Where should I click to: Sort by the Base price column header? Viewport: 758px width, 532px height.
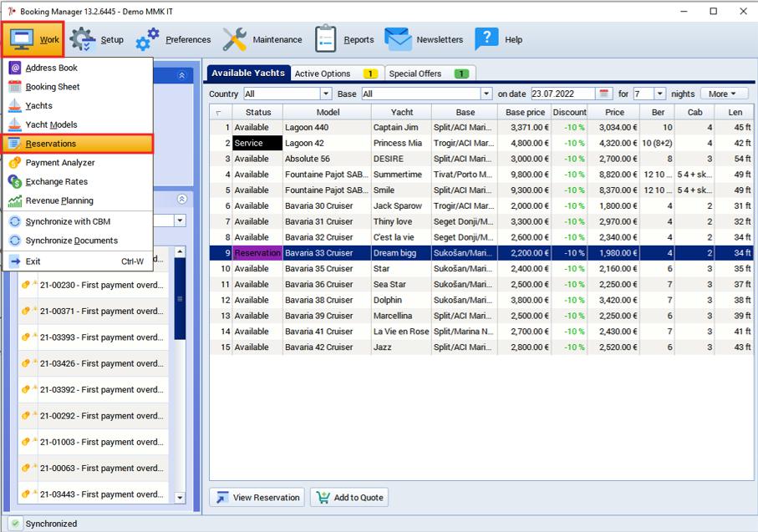coord(525,112)
